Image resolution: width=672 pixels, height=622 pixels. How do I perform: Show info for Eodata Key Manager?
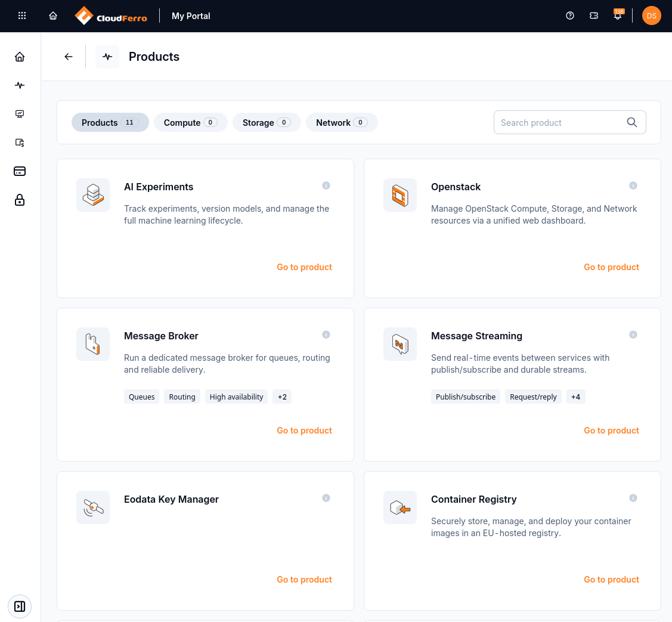(x=326, y=498)
